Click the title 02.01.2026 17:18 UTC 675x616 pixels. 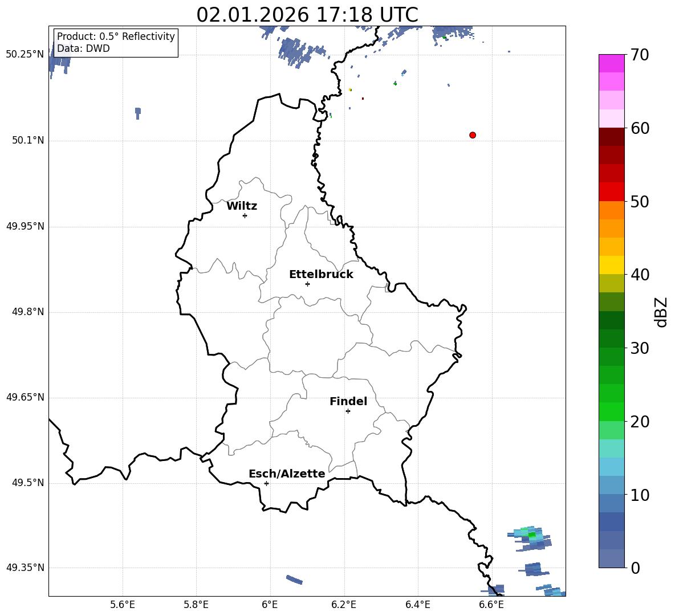307,15
